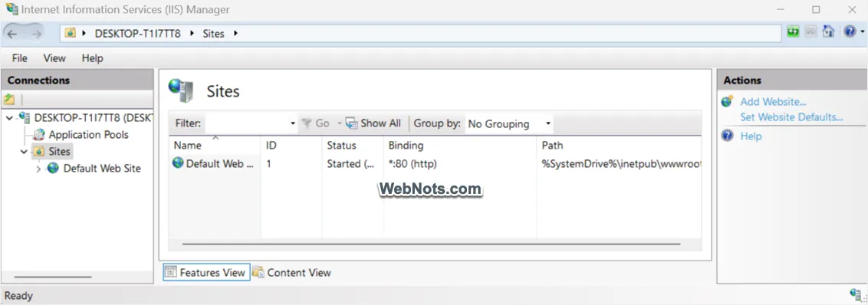Click the Content View icon
Image resolution: width=868 pixels, height=305 pixels.
[x=258, y=272]
